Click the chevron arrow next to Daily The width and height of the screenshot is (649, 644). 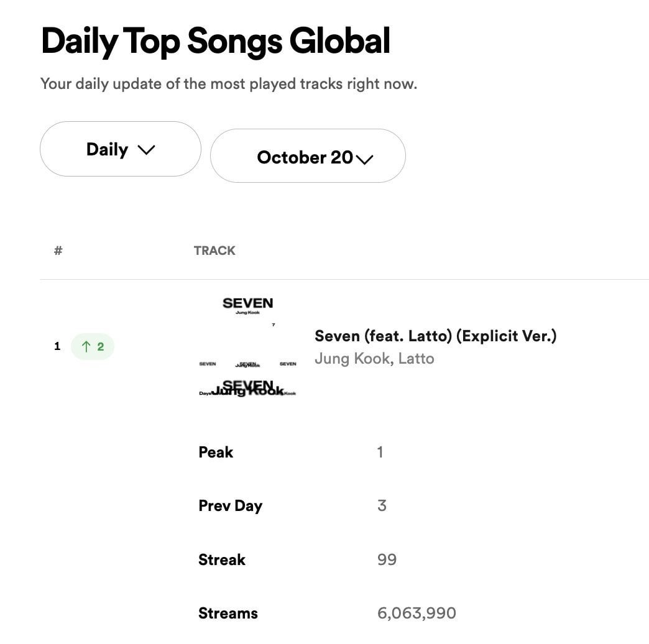145,150
